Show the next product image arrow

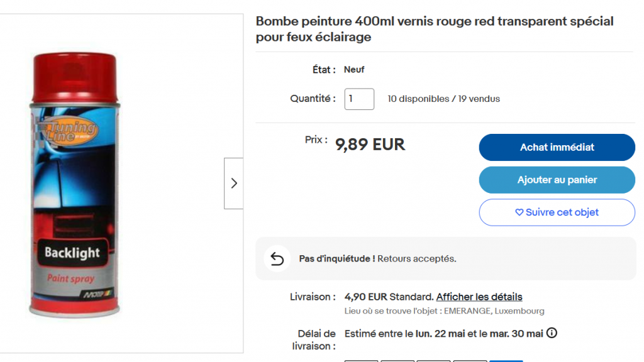coord(234,183)
